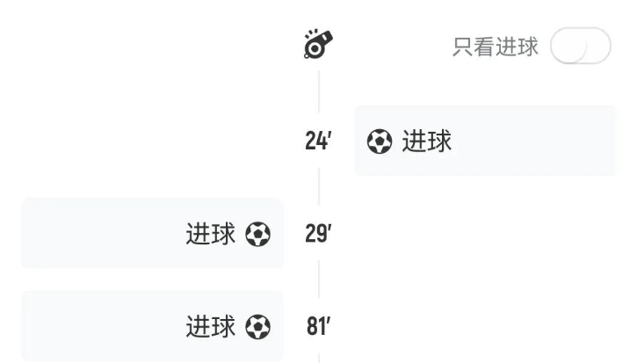Select the 29' minute timeline marker
Screen dimensions: 644x363
318,234
